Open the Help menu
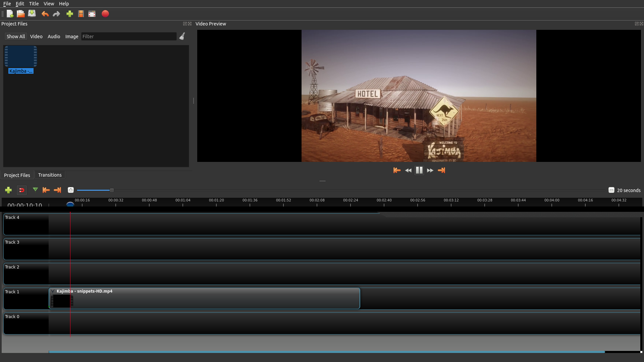 pyautogui.click(x=64, y=4)
